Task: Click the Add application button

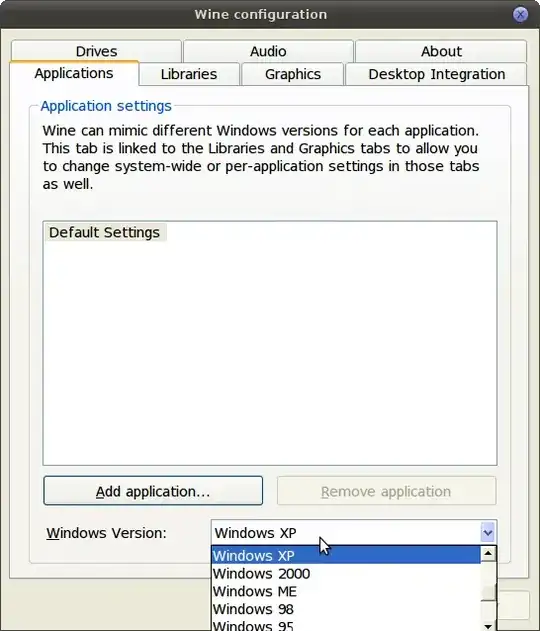Action: click(153, 491)
